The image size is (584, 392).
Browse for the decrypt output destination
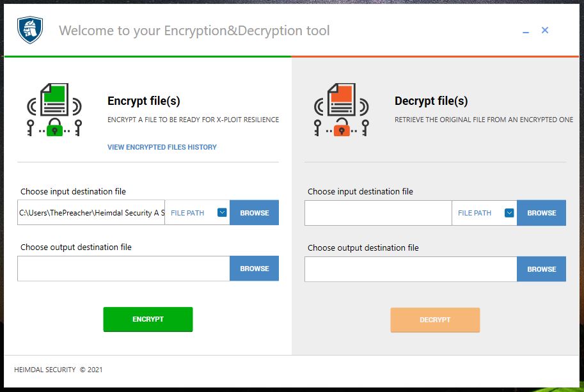click(542, 269)
